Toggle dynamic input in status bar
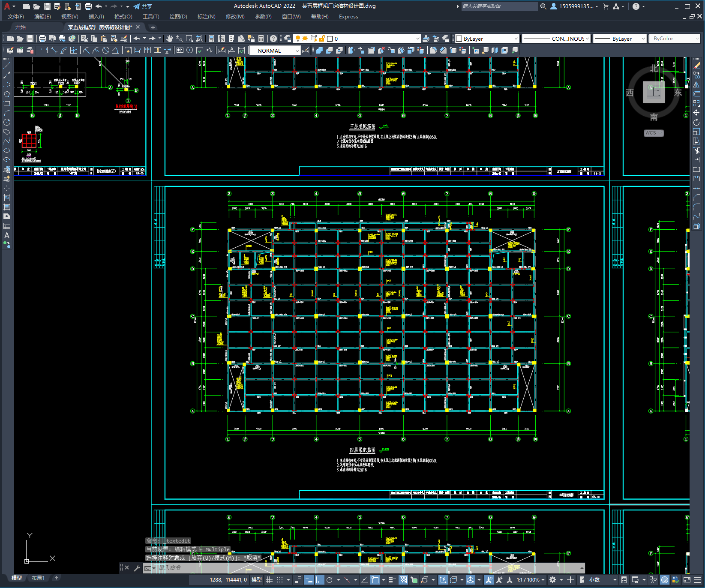This screenshot has height=588, width=705. (x=309, y=580)
